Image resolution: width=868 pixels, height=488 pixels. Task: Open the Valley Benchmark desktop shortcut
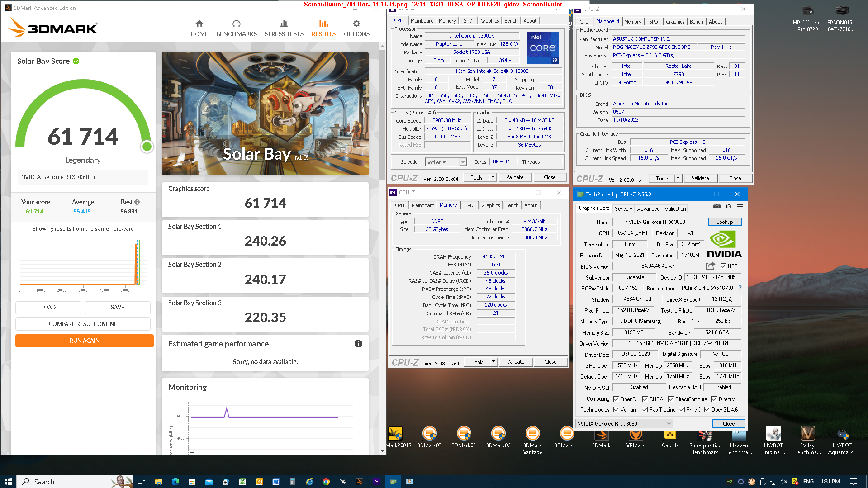tap(807, 441)
